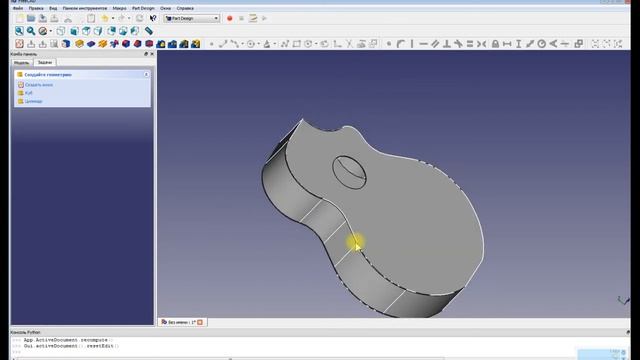The image size is (640, 360).
Task: Open the Справка menu
Action: pos(185,8)
